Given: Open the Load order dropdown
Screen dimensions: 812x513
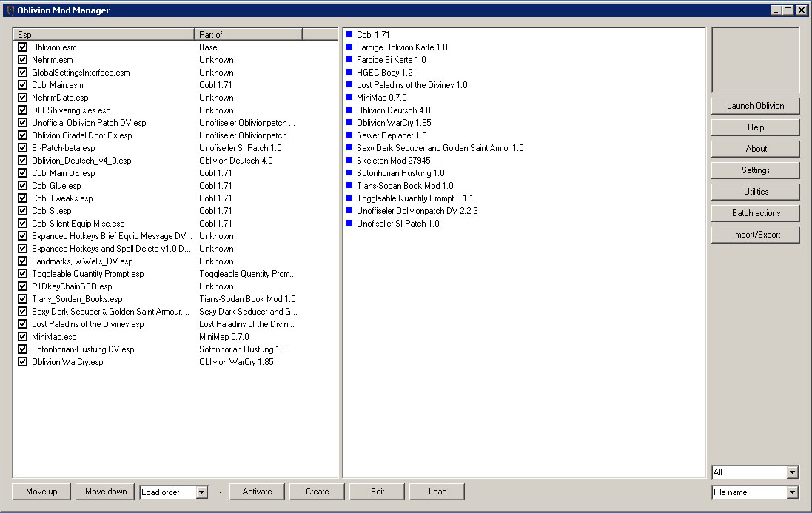Looking at the screenshot, I should click(x=202, y=492).
